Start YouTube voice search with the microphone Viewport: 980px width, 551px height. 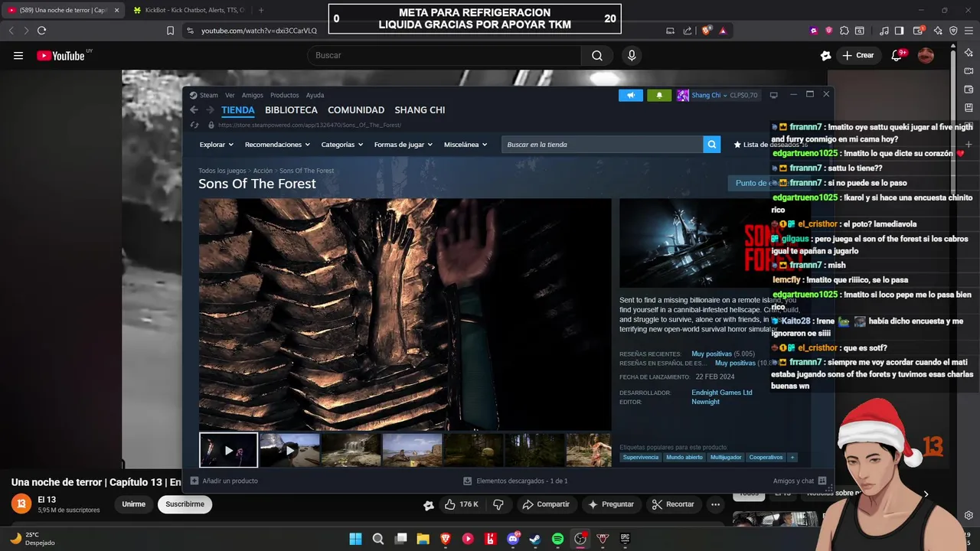632,55
